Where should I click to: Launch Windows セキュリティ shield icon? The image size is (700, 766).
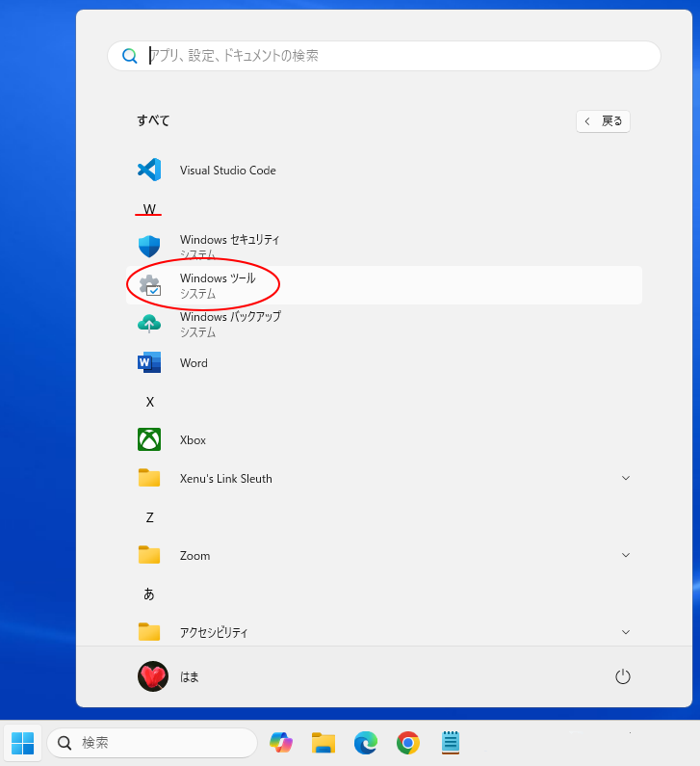pyautogui.click(x=149, y=247)
